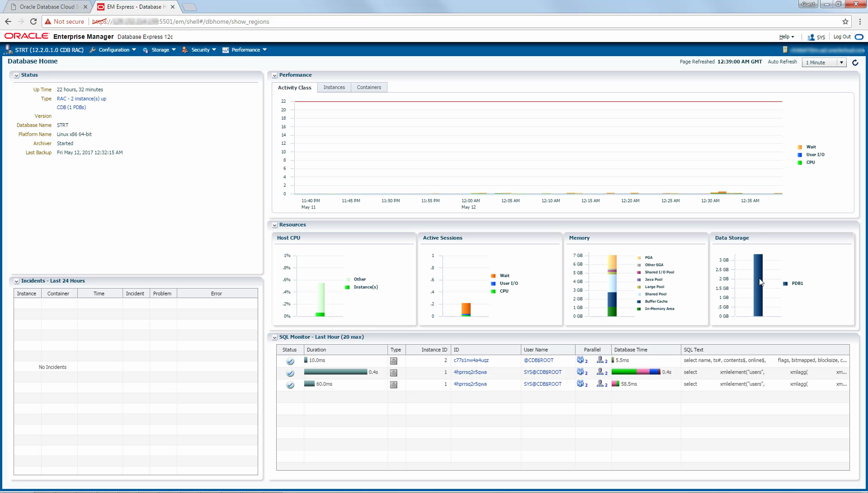Collapse the Performance section
The height and width of the screenshot is (493, 868).
(x=274, y=76)
